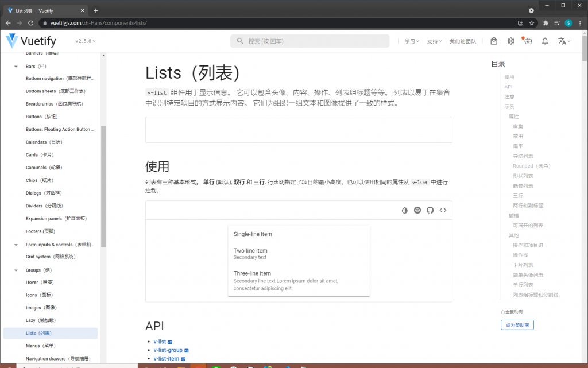Open Cards in sidebar
Viewport: 588px width, 368px height.
click(40, 155)
